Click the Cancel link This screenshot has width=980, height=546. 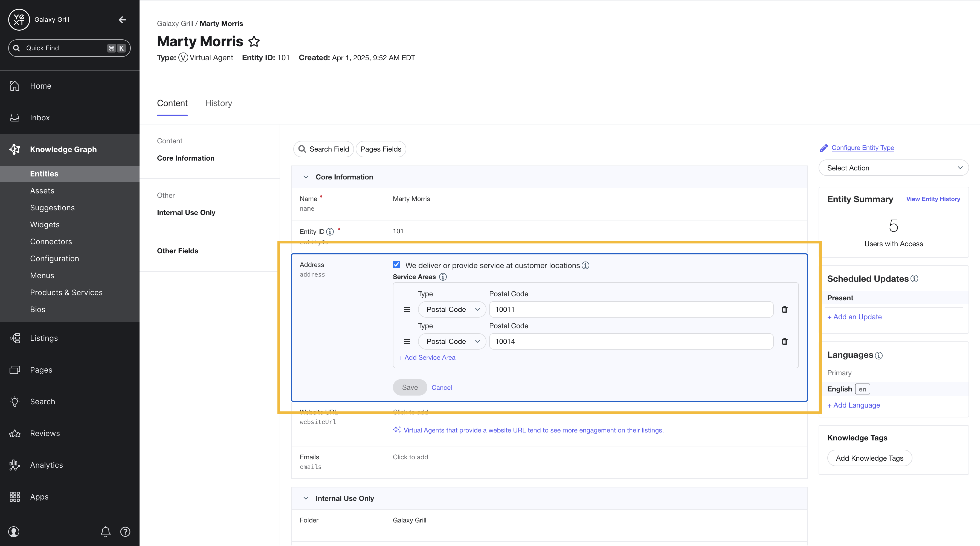[442, 387]
